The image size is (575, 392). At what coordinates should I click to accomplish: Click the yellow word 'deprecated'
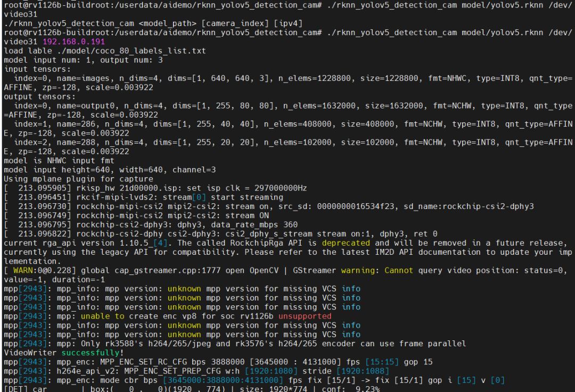[x=346, y=243]
